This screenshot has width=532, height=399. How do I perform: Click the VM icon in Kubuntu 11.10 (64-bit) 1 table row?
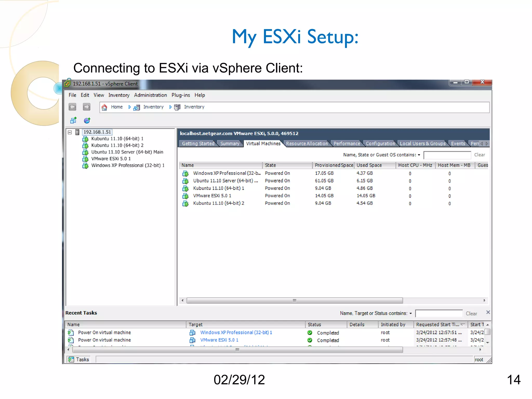185,189
